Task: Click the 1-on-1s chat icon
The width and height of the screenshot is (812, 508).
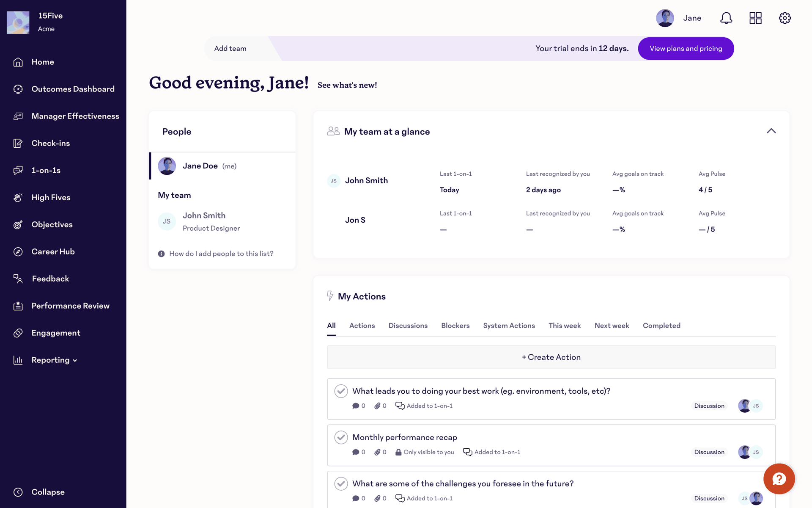Action: 18,171
